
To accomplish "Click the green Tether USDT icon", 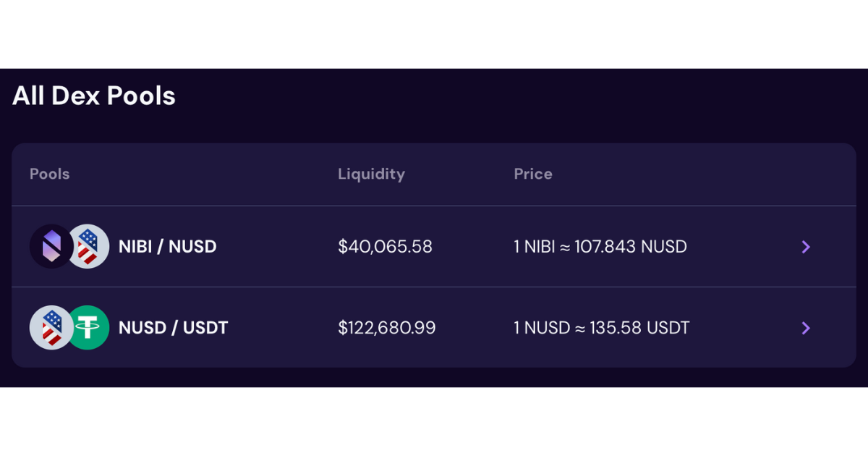I will click(88, 327).
